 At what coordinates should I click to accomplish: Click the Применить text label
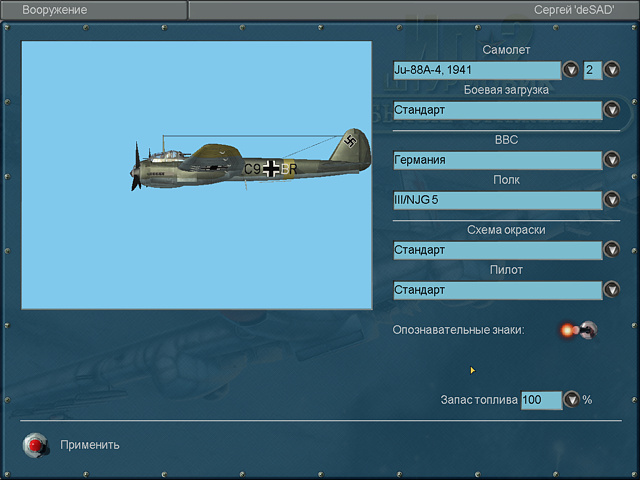pyautogui.click(x=90, y=445)
